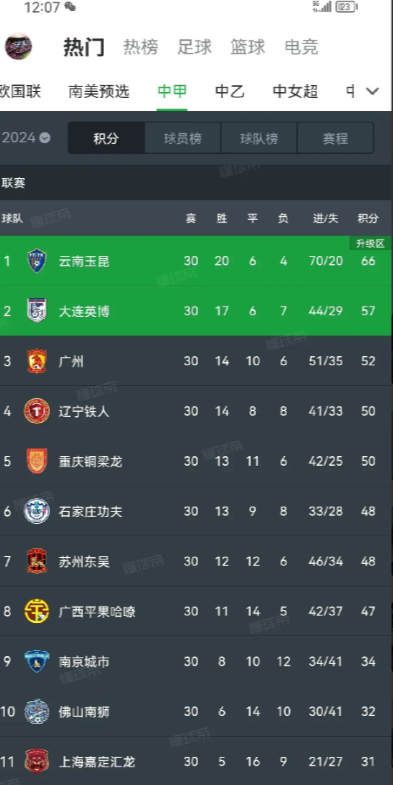Expand the league list chevron
This screenshot has height=785, width=393.
(372, 91)
